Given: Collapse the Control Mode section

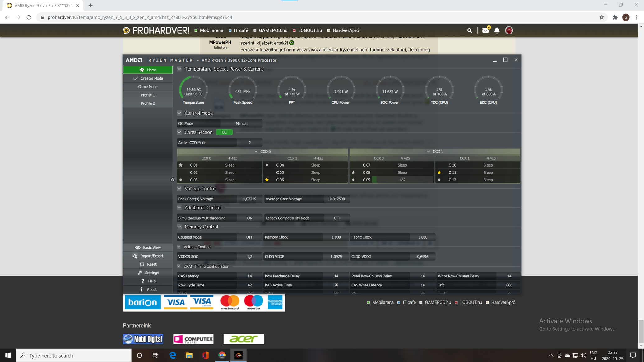Looking at the screenshot, I should click(179, 113).
